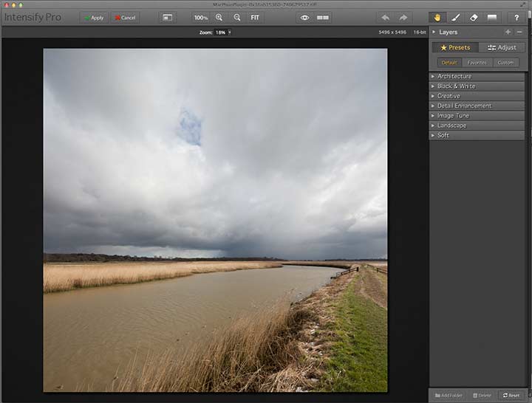This screenshot has height=403, width=532.
Task: Expand the Image Tune preset group
Action: 477,116
